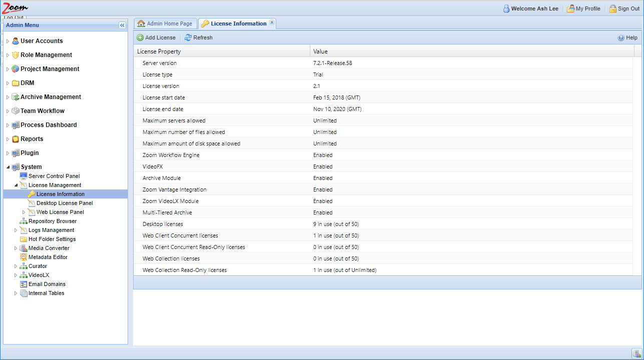Click the Refresh button label
644x360 pixels.
tap(203, 37)
